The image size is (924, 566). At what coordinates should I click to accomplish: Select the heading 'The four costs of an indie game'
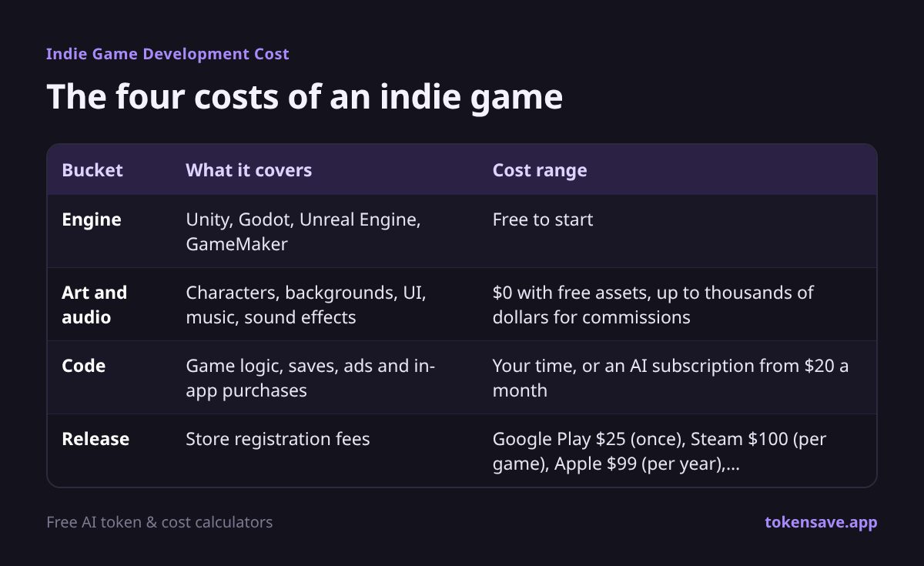click(x=304, y=98)
